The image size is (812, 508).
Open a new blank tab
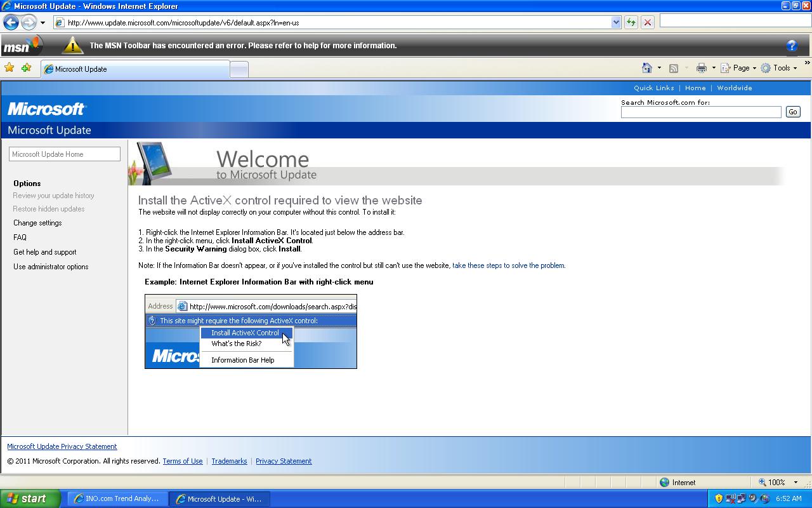(239, 70)
